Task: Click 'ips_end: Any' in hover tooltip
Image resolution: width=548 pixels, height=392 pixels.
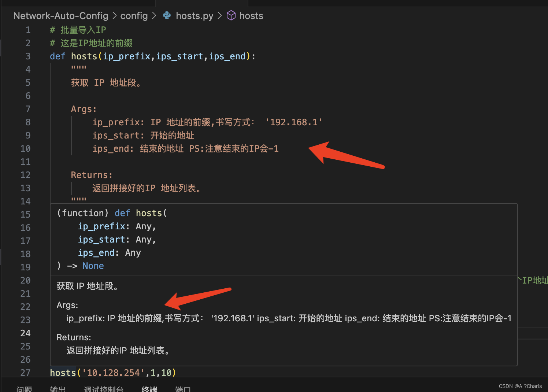Action: pyautogui.click(x=109, y=253)
